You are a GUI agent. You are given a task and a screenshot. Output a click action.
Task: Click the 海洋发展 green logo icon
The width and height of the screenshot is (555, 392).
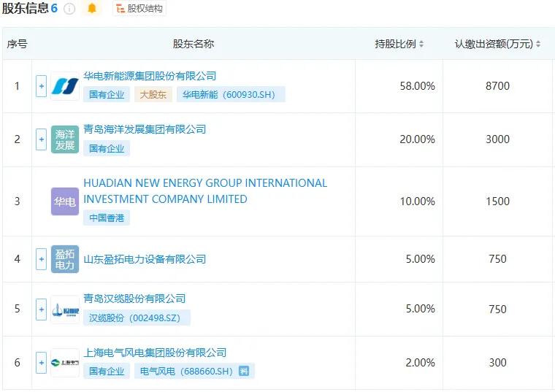click(x=65, y=139)
